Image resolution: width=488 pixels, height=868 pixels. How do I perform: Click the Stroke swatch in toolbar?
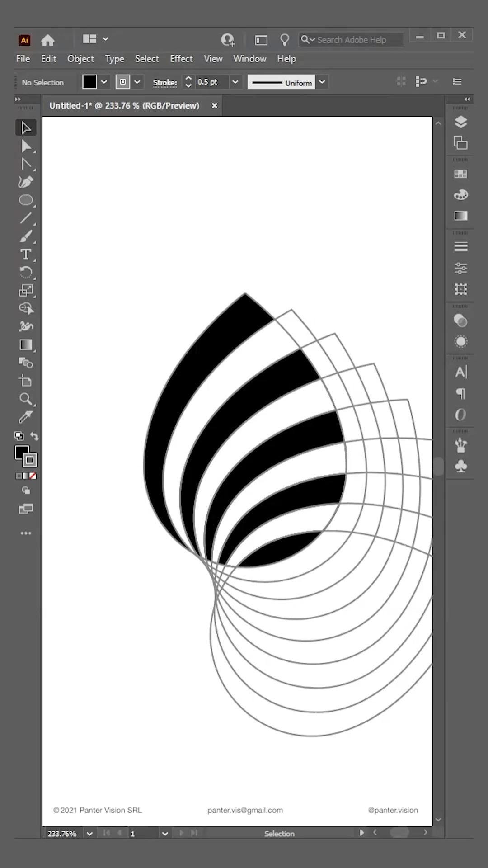30,460
